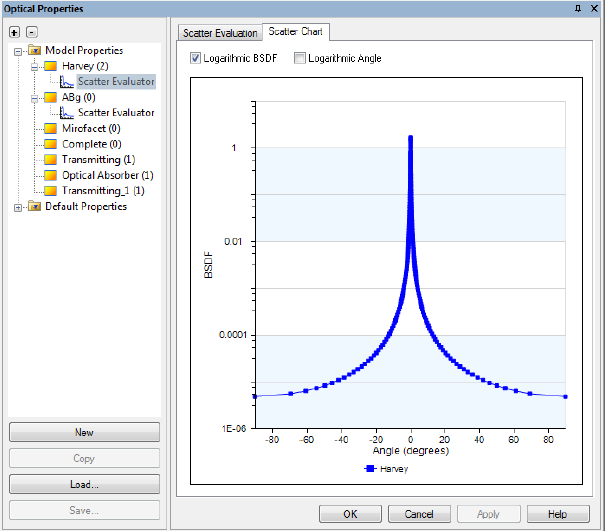The height and width of the screenshot is (531, 605).
Task: Expand all tree nodes with plus button
Action: tap(14, 32)
